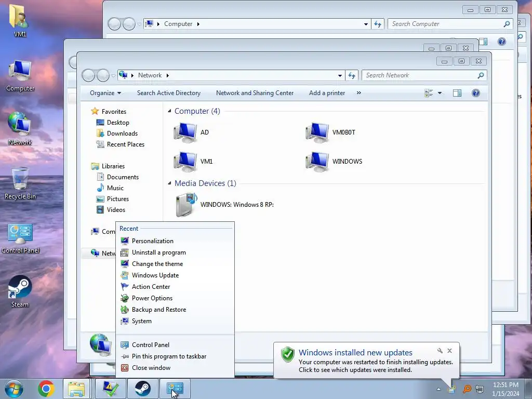532x399 pixels.
Task: Open the AD computer icon
Action: coord(185,132)
